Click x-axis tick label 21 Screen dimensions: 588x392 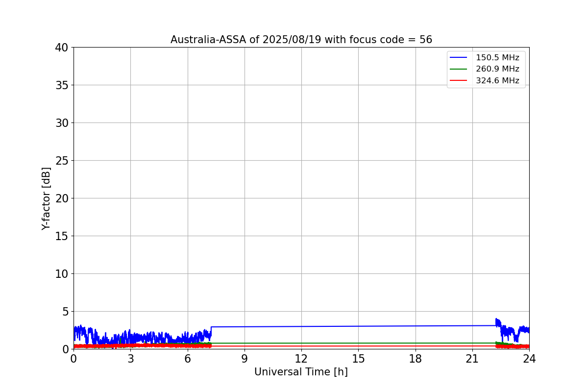click(x=472, y=358)
